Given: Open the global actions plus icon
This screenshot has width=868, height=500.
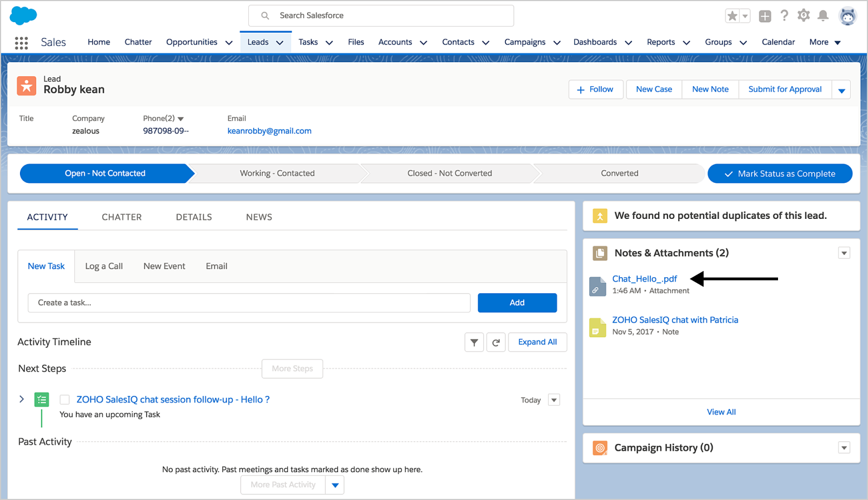Looking at the screenshot, I should tap(765, 16).
